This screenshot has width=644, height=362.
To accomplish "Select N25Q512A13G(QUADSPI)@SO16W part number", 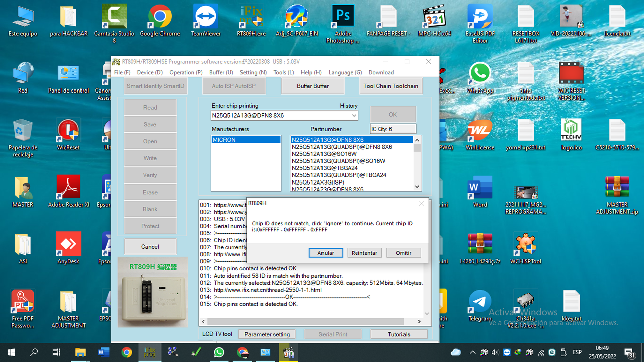I will point(352,161).
